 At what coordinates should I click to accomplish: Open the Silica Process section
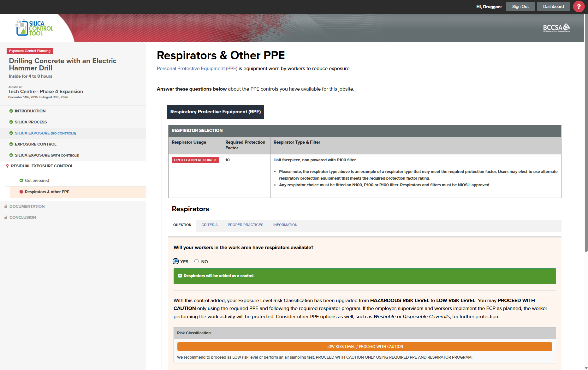pos(31,122)
